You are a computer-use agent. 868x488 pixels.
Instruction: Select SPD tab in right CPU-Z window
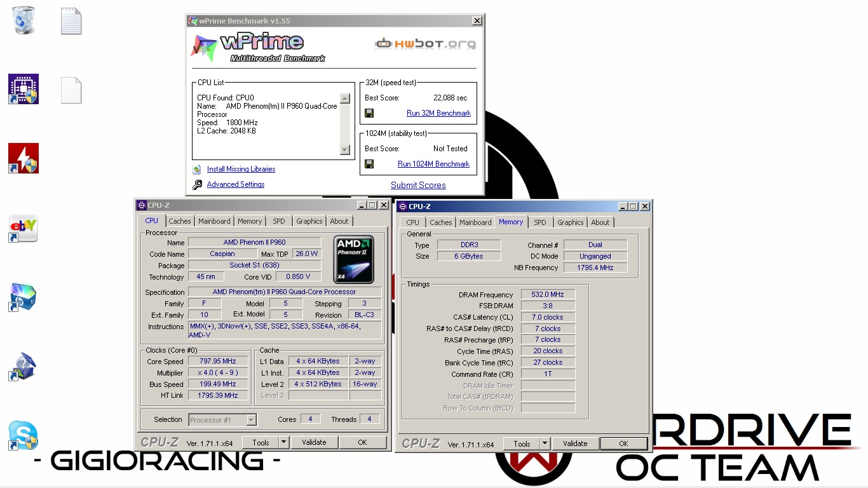[540, 222]
